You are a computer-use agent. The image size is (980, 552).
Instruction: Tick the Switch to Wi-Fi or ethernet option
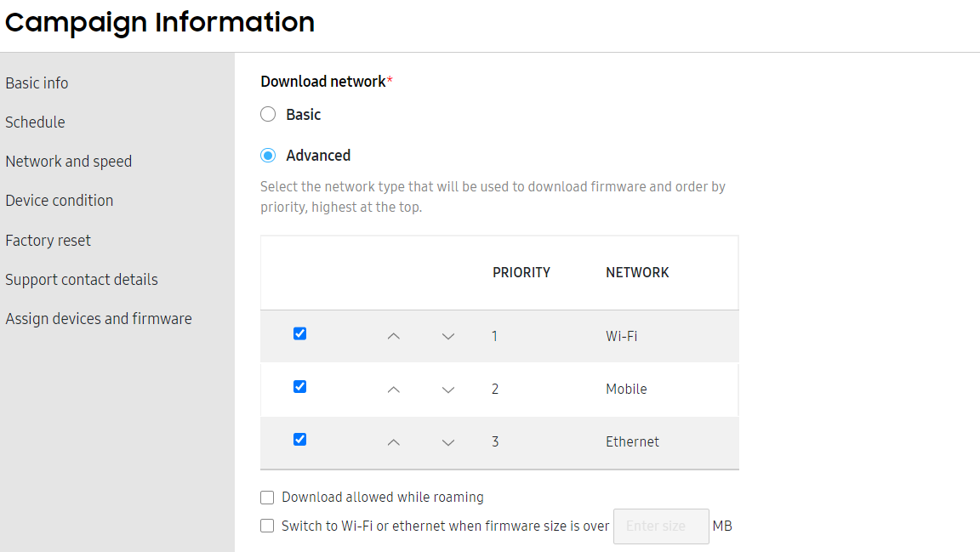coord(267,526)
